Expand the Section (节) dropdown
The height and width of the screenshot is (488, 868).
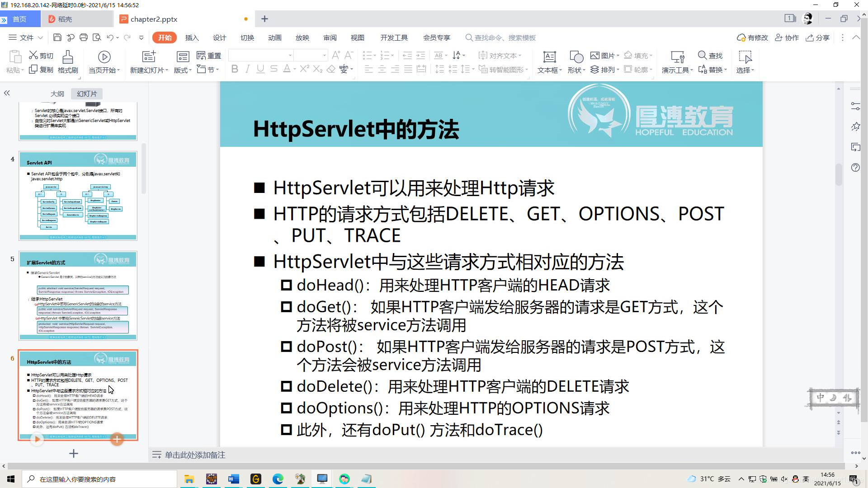point(208,70)
